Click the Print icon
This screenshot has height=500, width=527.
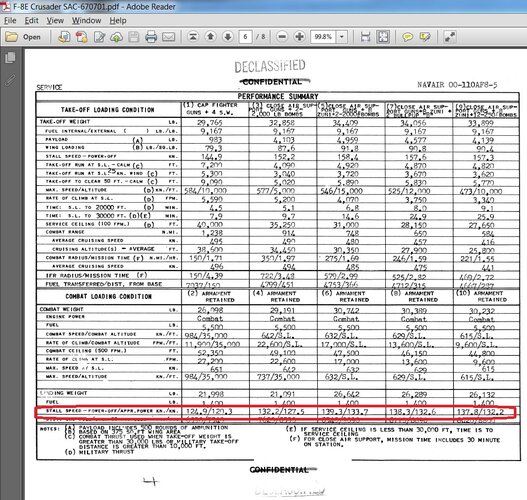[151, 37]
